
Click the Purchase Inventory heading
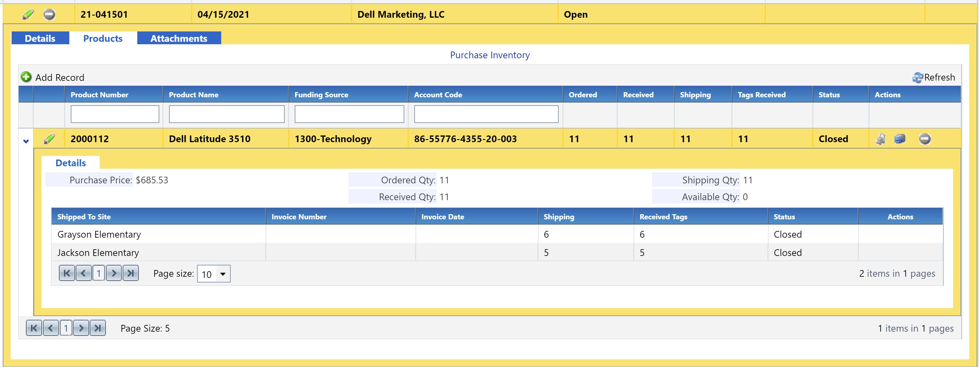[x=490, y=55]
